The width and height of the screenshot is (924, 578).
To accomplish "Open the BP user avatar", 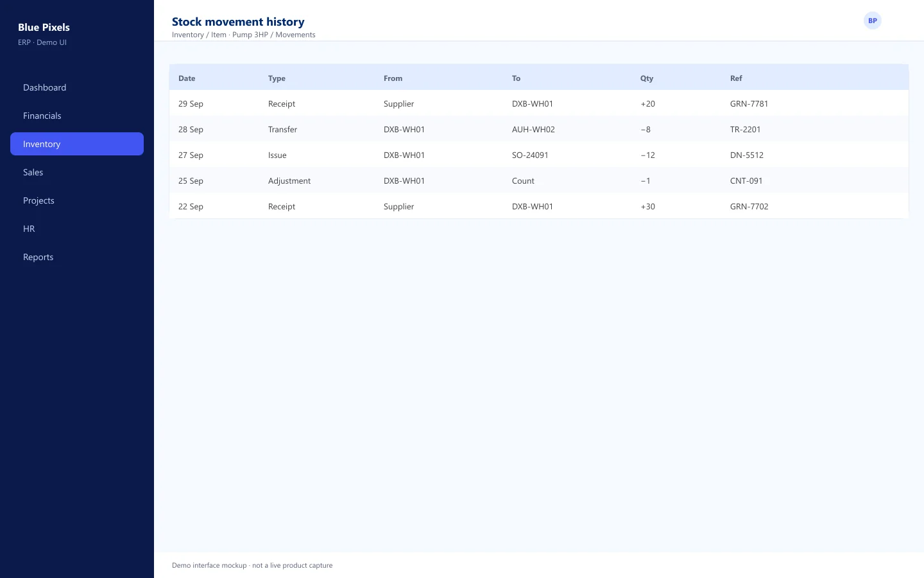I will [x=872, y=21].
